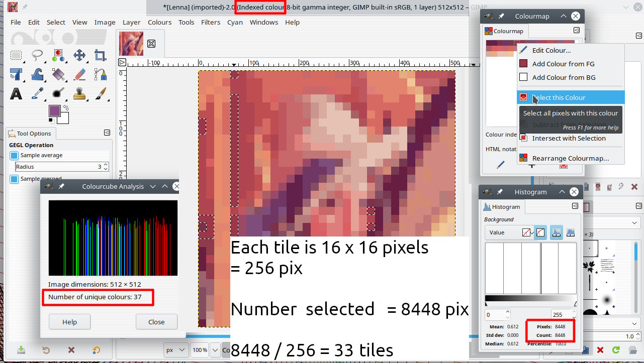
Task: Click the Lenna image thumbnail tab
Action: click(131, 44)
